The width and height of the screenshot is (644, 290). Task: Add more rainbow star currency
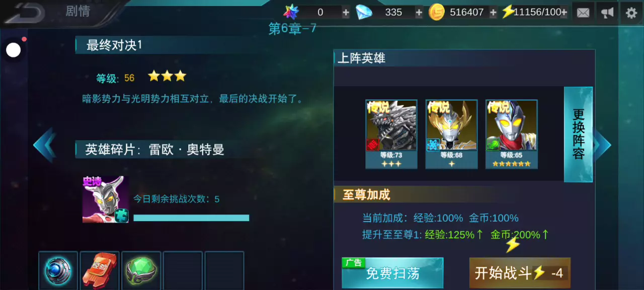(x=346, y=13)
